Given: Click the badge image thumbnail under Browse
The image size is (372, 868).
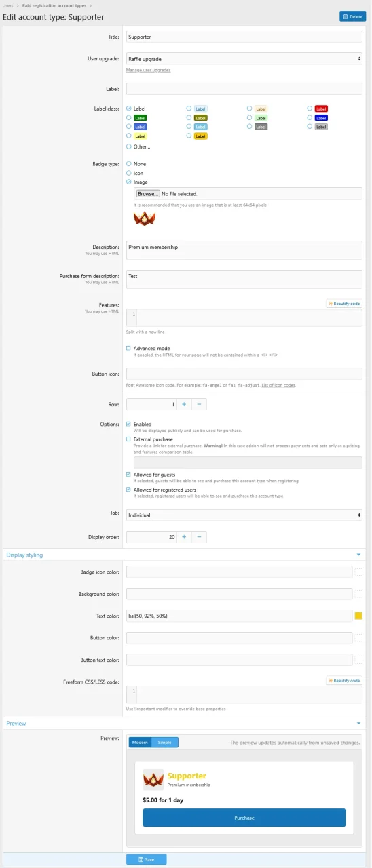Looking at the screenshot, I should point(145,218).
